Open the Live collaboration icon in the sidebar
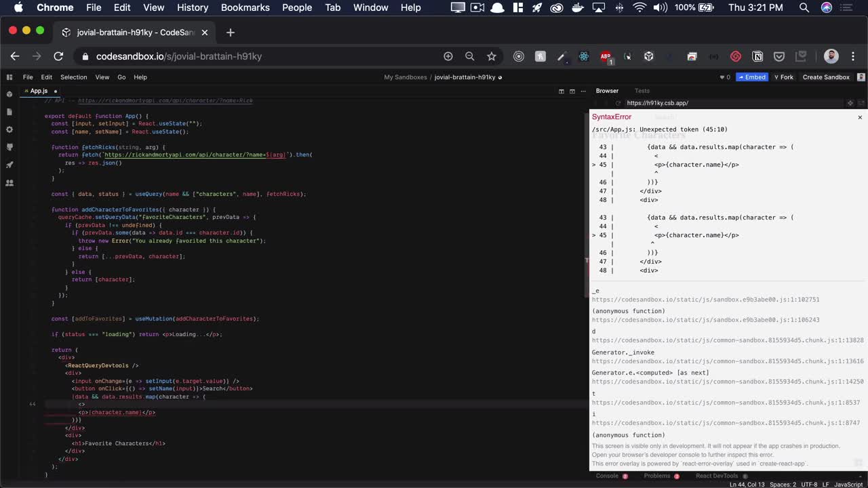868x488 pixels. click(x=9, y=182)
